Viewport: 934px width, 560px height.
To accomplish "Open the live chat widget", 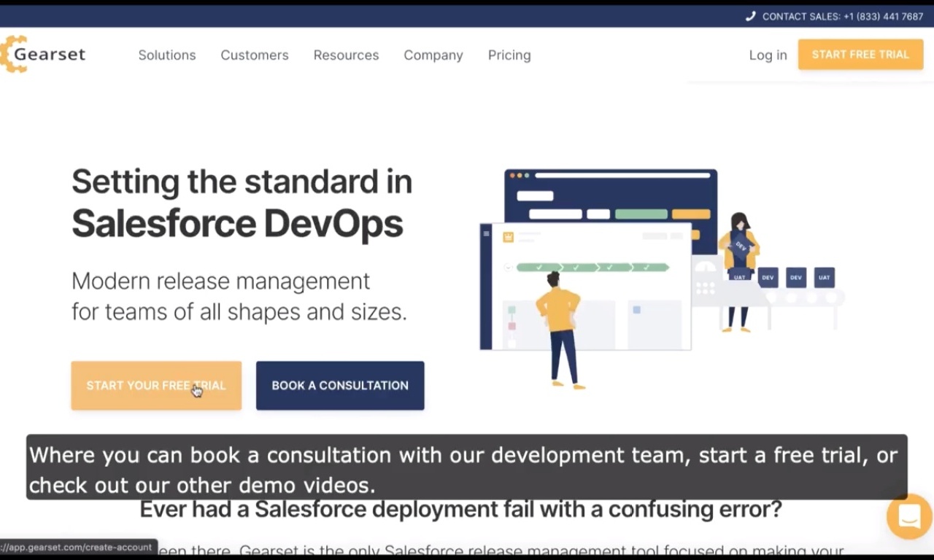I will tap(909, 516).
